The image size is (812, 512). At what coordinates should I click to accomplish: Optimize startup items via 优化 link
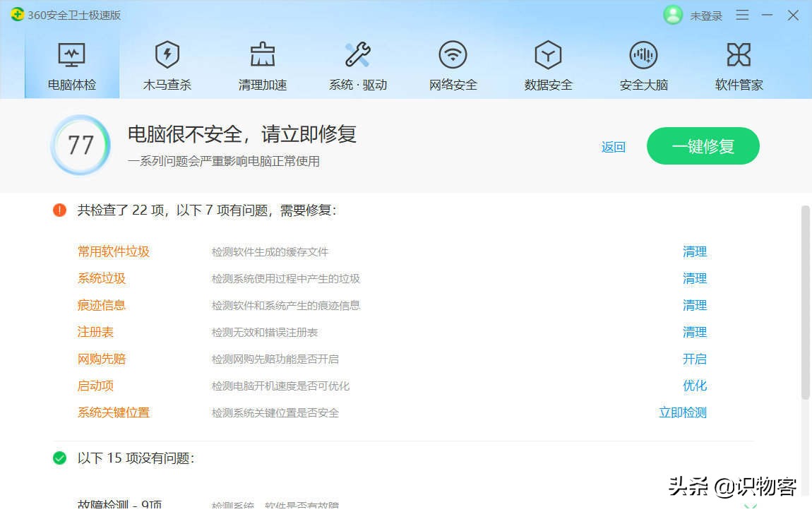[695, 386]
